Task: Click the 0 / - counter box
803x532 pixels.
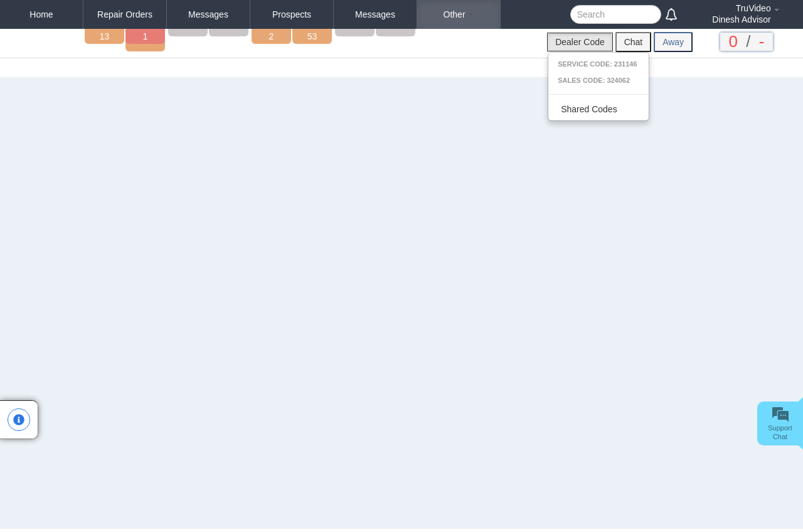Action: 747,42
